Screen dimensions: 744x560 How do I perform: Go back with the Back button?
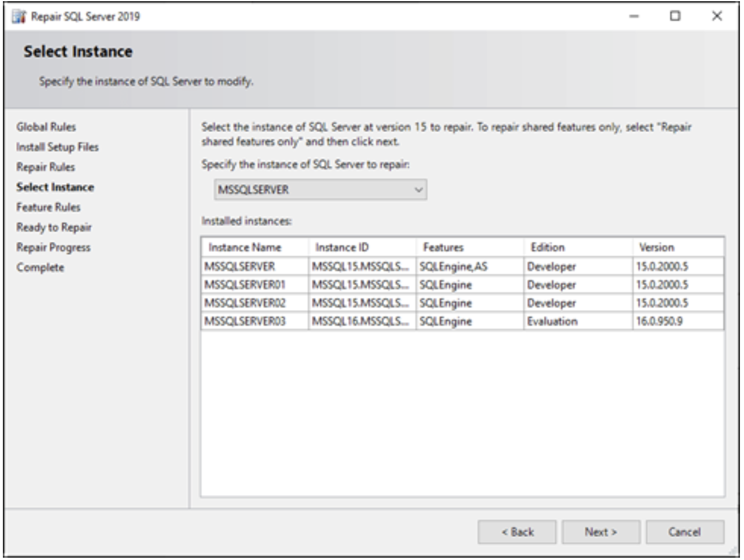[517, 532]
